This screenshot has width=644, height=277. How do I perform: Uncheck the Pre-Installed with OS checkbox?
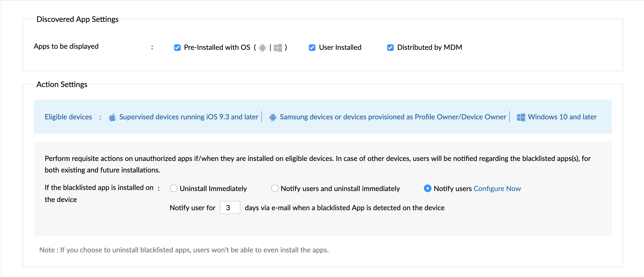point(177,48)
